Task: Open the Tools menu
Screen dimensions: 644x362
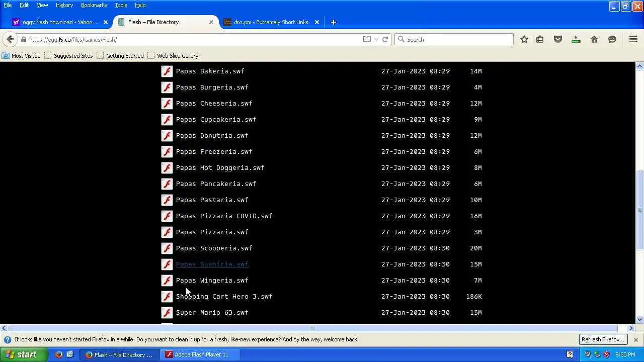Action: 121,5
